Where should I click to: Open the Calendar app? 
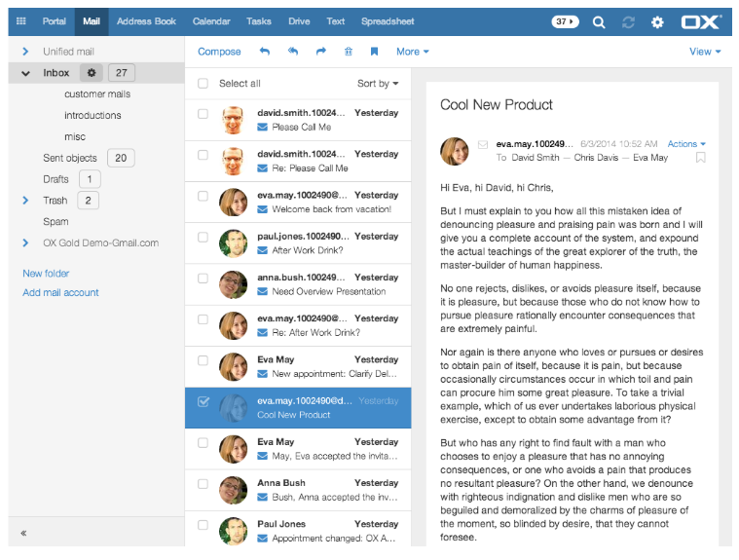tap(211, 21)
